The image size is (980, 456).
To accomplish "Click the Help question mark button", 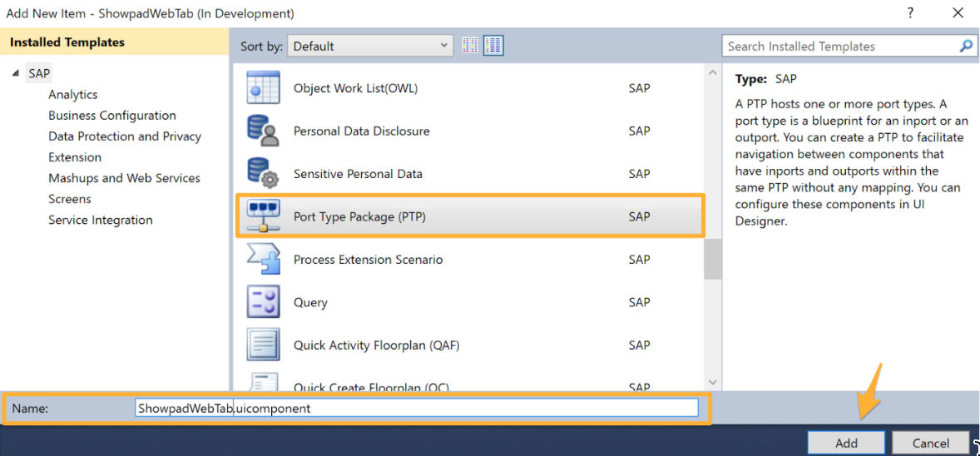I will pos(912,13).
